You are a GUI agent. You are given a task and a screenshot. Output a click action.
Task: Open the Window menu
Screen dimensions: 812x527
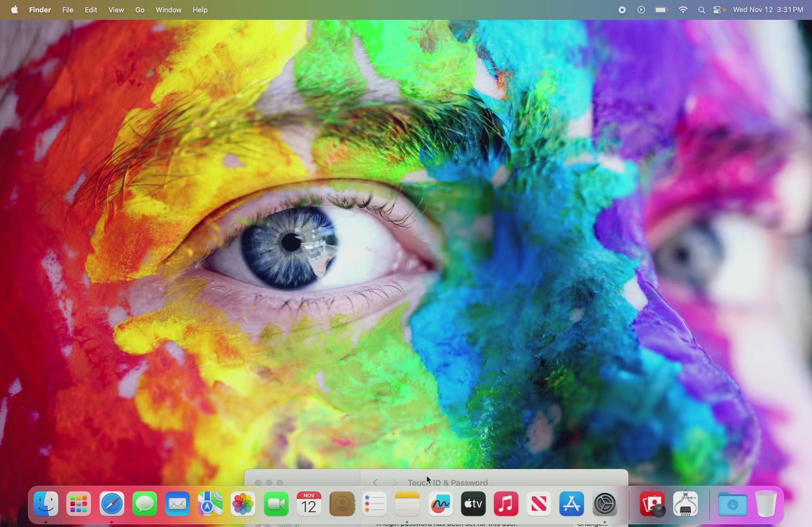point(169,10)
